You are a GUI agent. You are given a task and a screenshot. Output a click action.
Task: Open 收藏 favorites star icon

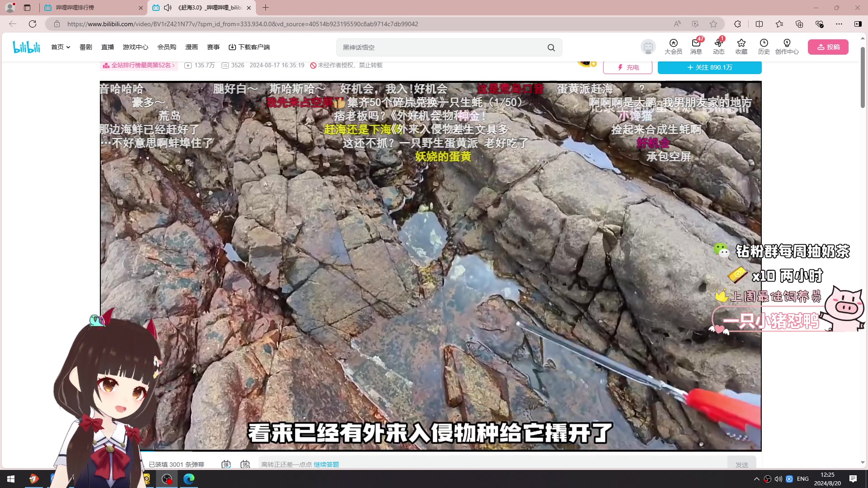tap(741, 47)
